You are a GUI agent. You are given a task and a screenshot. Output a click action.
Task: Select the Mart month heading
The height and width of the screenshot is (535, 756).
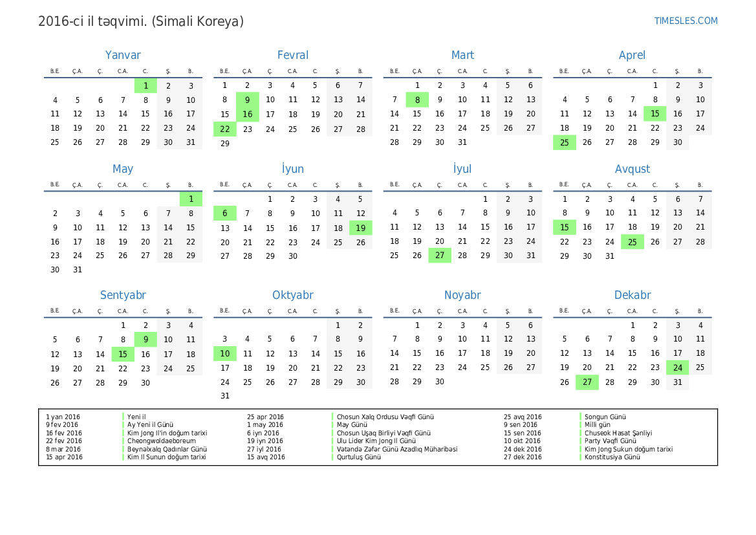coord(462,55)
